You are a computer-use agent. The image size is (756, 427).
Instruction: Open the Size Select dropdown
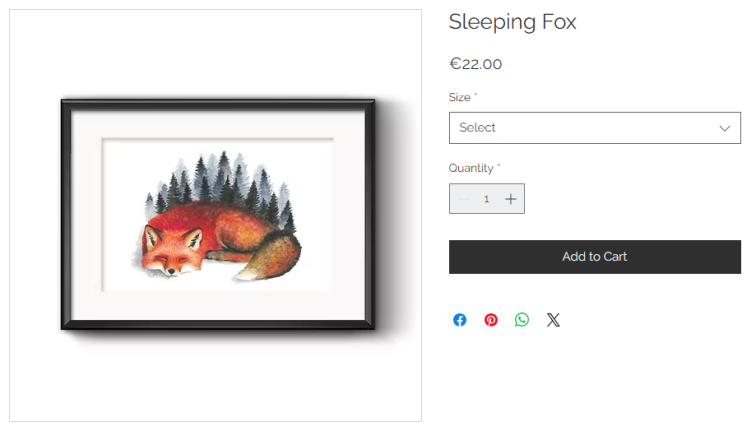coord(594,128)
